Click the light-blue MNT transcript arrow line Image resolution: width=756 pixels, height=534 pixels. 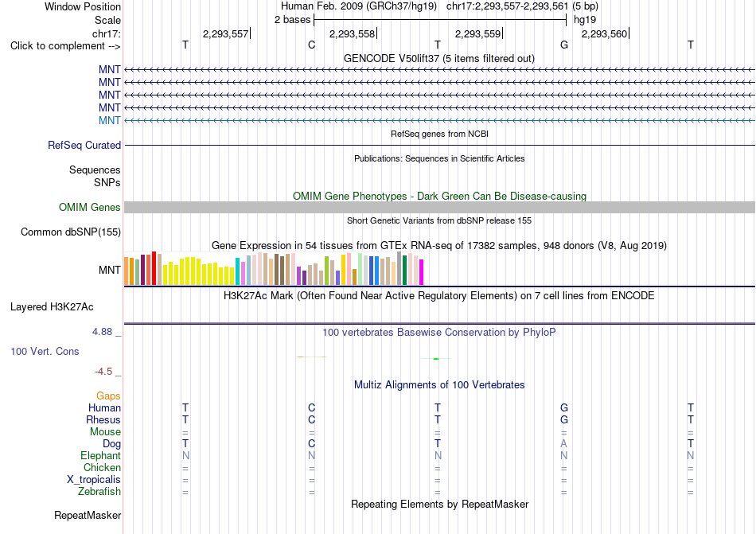point(439,120)
